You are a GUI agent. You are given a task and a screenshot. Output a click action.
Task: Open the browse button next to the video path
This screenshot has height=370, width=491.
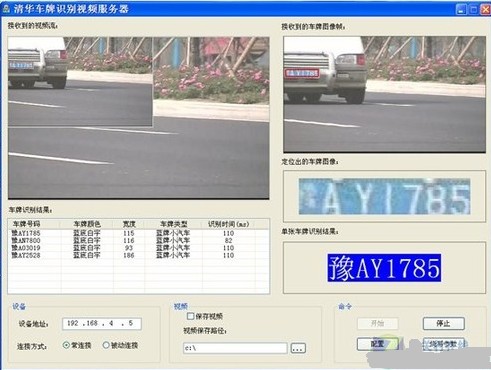[x=298, y=348]
